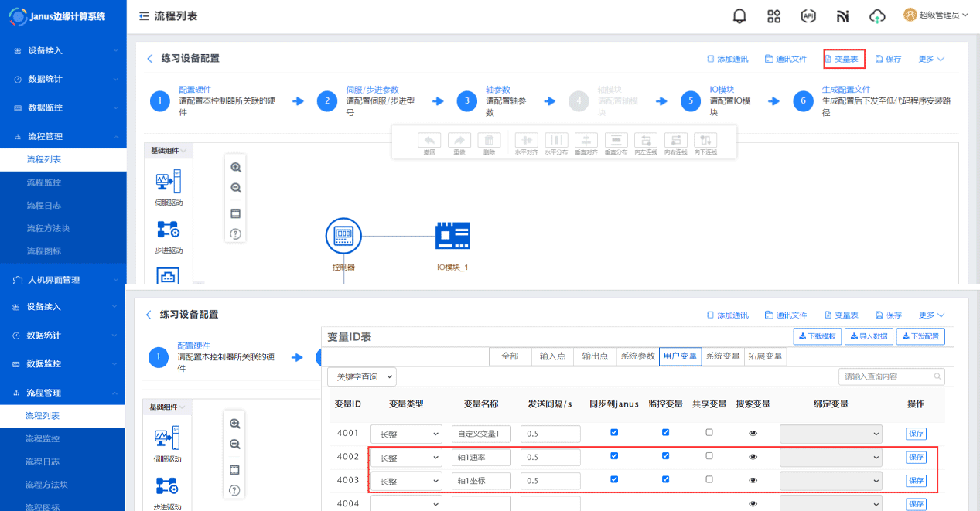Open 变量类型 dropdown for variable 4004
This screenshot has height=511, width=980.
[x=406, y=504]
